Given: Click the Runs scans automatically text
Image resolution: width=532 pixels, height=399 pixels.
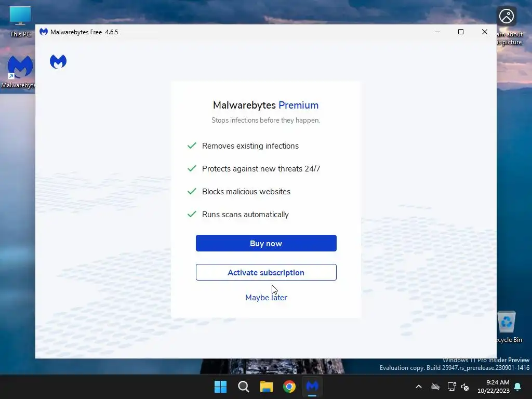Looking at the screenshot, I should (245, 215).
